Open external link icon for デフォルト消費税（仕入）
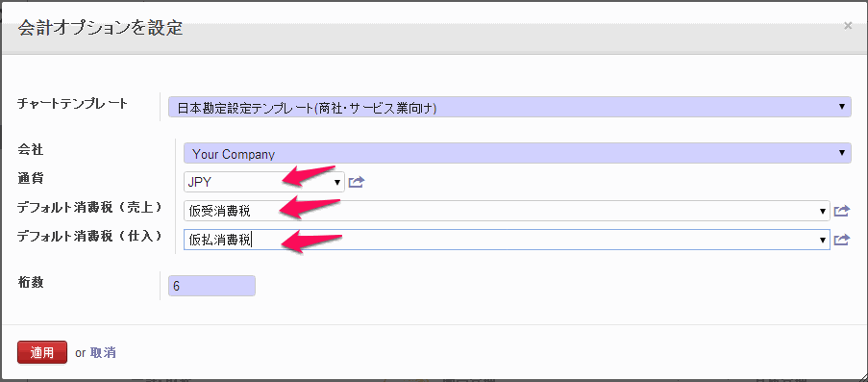Image resolution: width=868 pixels, height=382 pixels. pyautogui.click(x=841, y=240)
